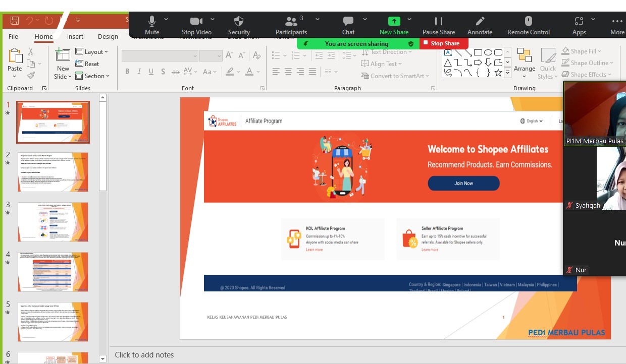
Task: Open the Section dropdown menu
Action: click(93, 76)
